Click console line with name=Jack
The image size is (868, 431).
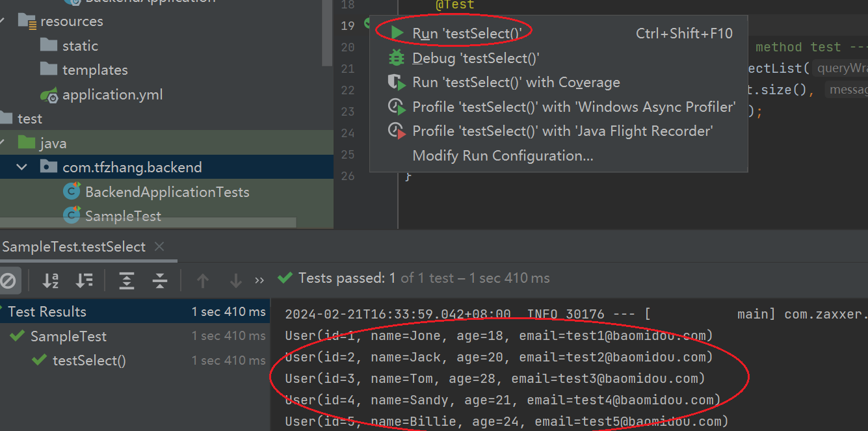[x=499, y=357]
